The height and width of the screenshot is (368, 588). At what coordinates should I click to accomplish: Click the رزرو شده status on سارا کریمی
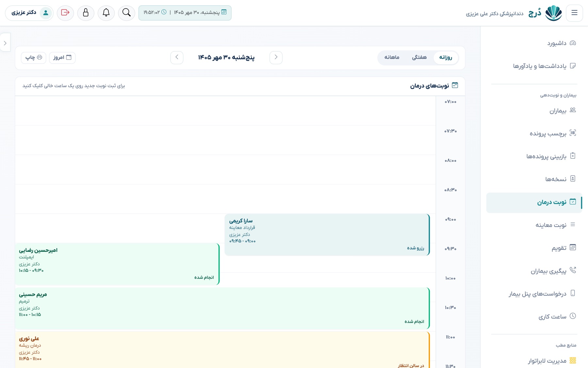(416, 248)
